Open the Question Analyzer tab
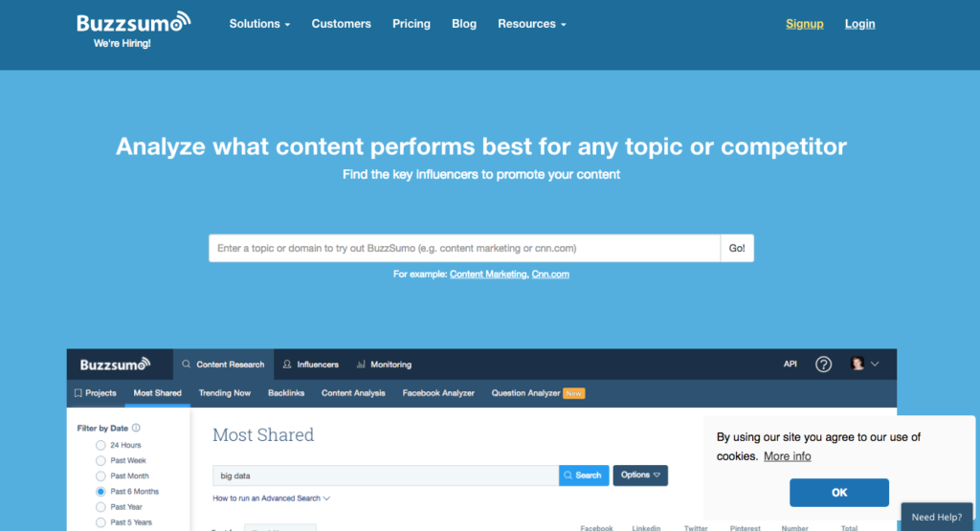The width and height of the screenshot is (980, 531). [x=538, y=393]
